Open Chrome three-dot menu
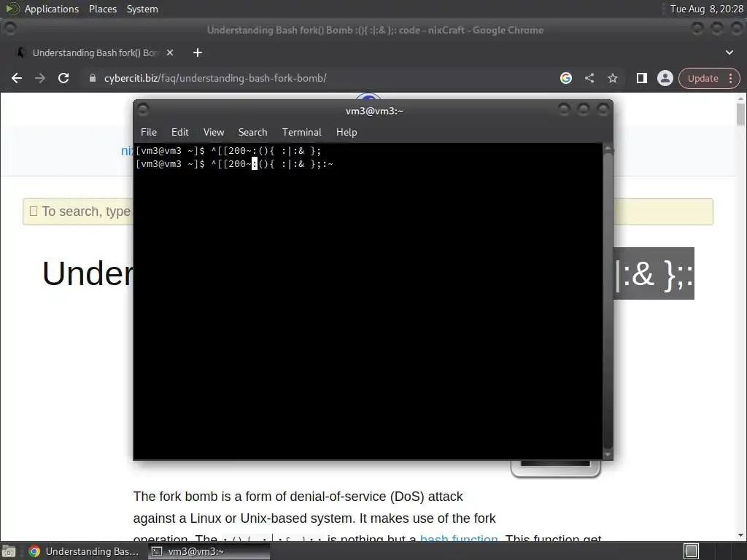Viewport: 747px width, 560px height. coord(731,79)
